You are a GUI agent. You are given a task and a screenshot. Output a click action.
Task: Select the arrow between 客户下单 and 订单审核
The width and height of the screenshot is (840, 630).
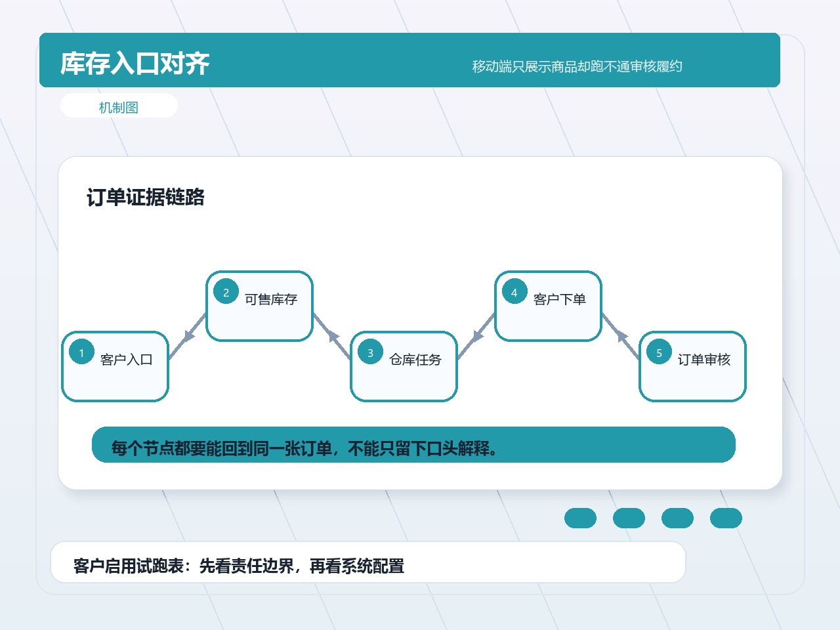621,336
